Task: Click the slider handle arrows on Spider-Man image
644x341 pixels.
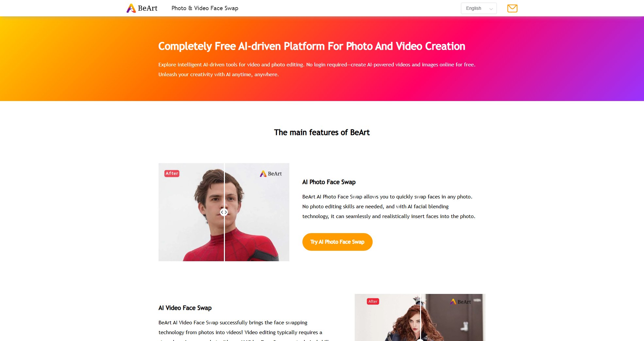Action: [x=224, y=212]
